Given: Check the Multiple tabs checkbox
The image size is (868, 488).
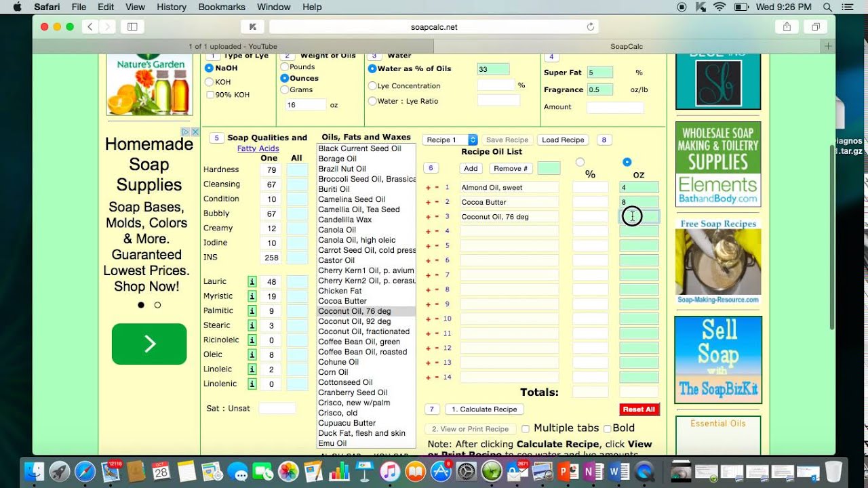Looking at the screenshot, I should coord(526,428).
